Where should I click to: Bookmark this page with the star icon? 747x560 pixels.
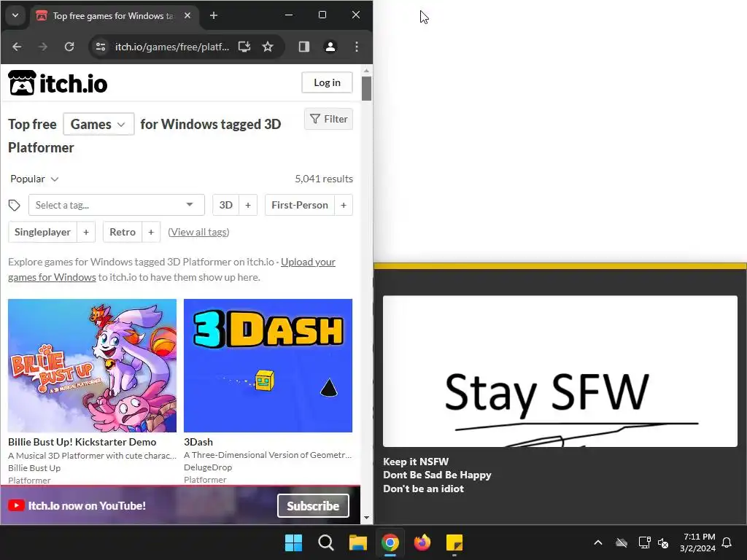click(268, 47)
